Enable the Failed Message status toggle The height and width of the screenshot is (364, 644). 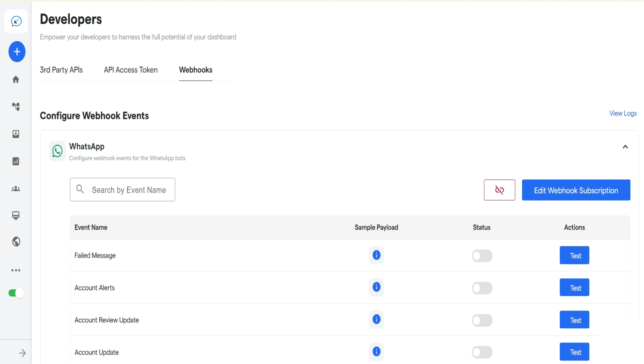pos(482,256)
